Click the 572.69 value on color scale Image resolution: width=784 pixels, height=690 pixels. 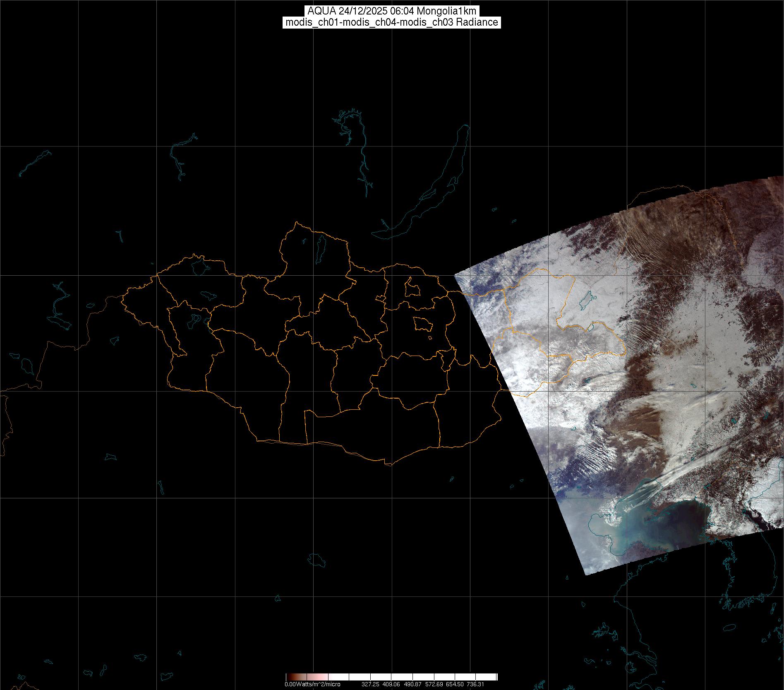434,684
